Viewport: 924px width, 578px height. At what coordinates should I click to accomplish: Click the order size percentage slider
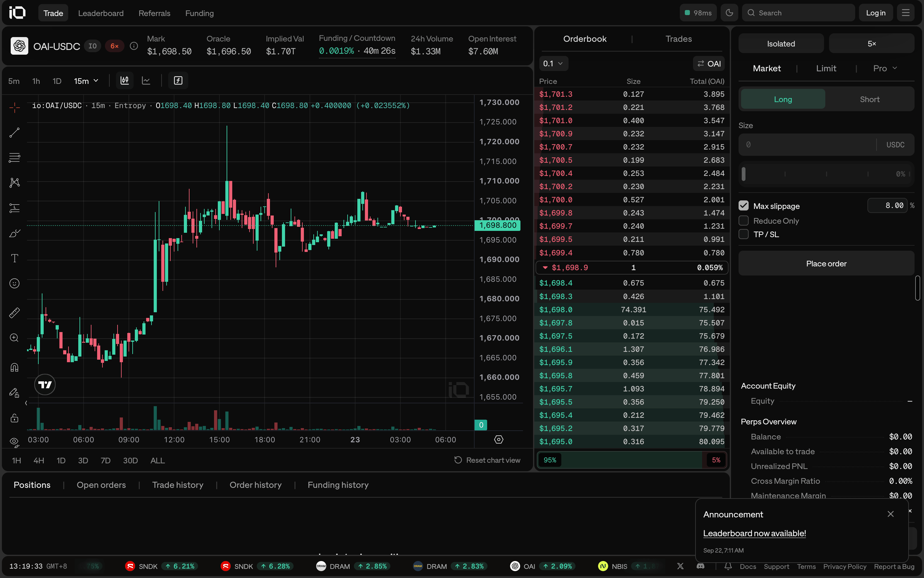click(826, 174)
